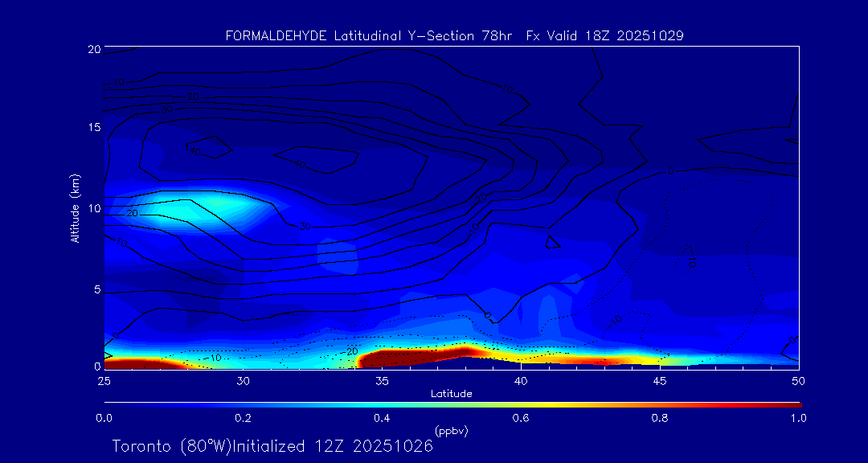Select the latitude 40 x-axis tick label
Image resolution: width=868 pixels, height=463 pixels.
point(521,379)
